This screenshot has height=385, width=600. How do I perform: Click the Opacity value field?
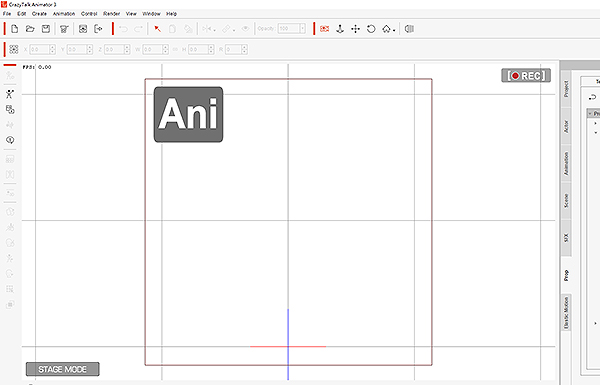tap(289, 29)
